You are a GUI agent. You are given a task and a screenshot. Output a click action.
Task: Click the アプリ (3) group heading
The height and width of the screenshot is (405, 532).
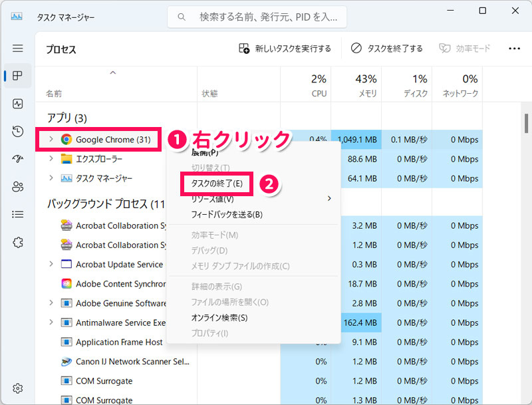pos(67,118)
